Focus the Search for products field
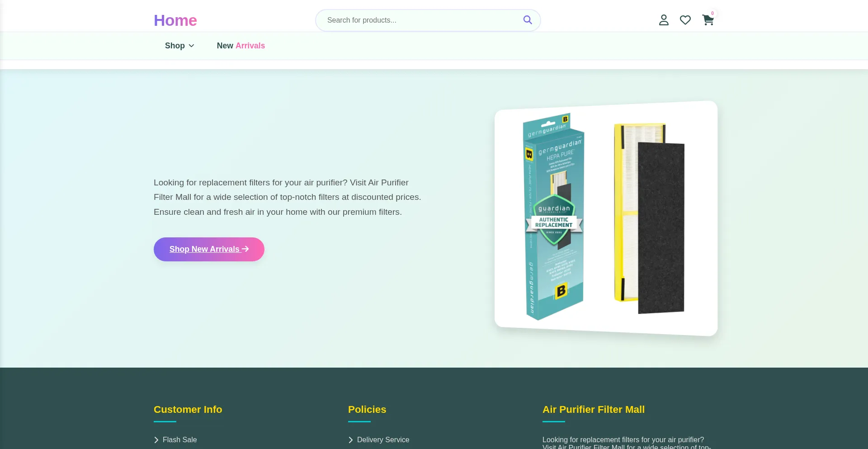Viewport: 868px width, 449px height. pos(423,20)
